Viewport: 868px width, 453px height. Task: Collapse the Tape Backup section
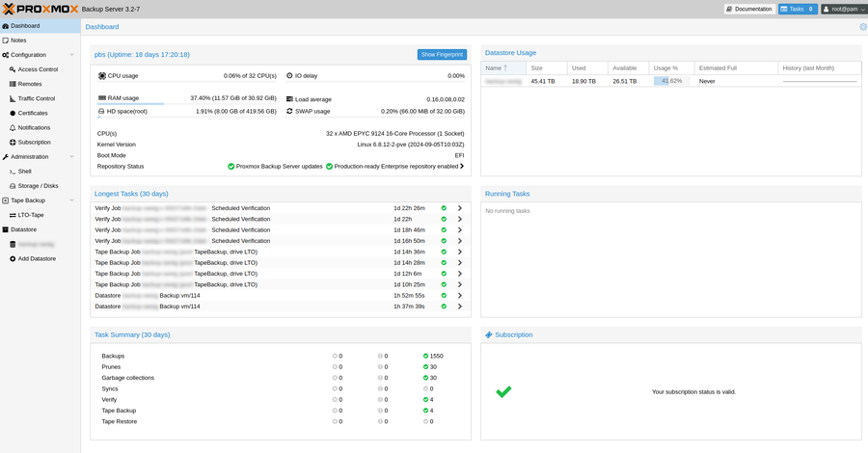(x=71, y=200)
